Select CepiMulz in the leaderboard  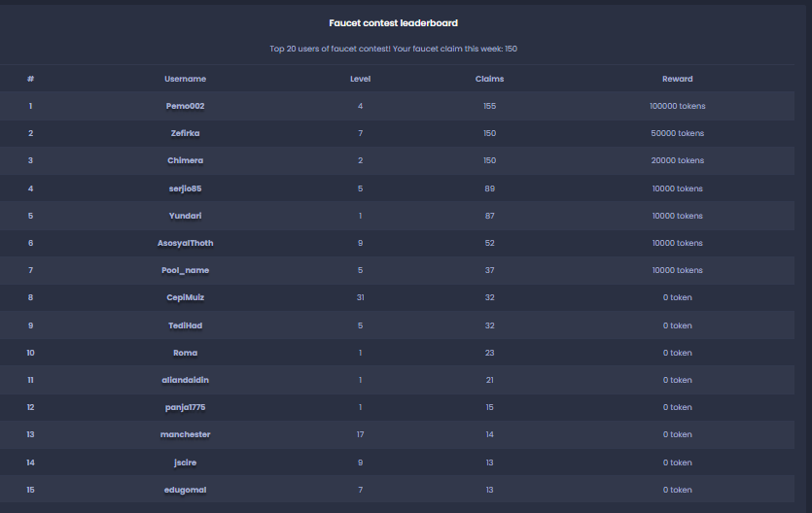[x=185, y=297]
